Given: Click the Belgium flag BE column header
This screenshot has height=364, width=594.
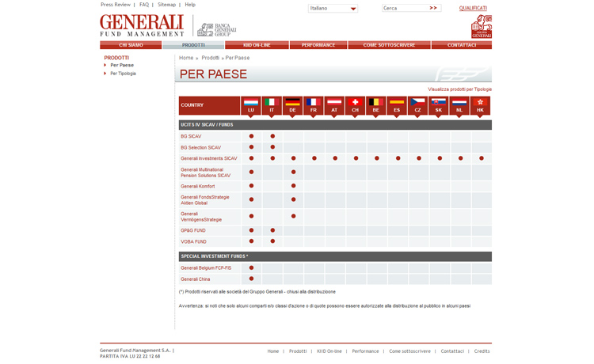Looking at the screenshot, I should (x=375, y=105).
